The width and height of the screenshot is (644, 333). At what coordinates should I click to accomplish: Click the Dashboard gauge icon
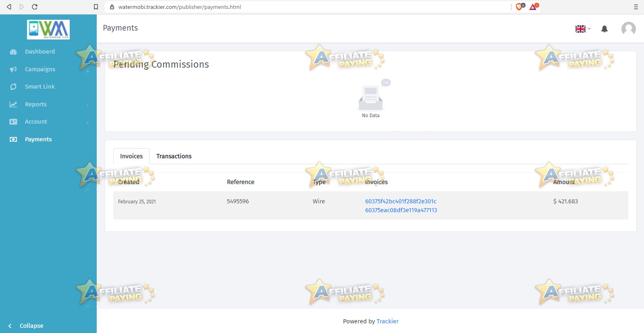pyautogui.click(x=13, y=52)
